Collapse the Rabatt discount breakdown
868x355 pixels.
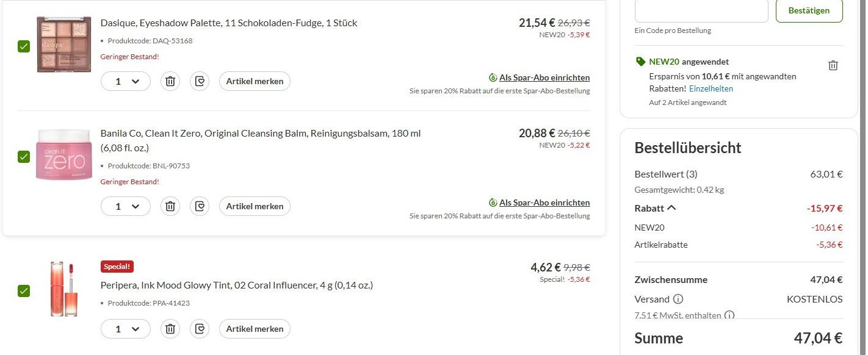[x=671, y=208]
